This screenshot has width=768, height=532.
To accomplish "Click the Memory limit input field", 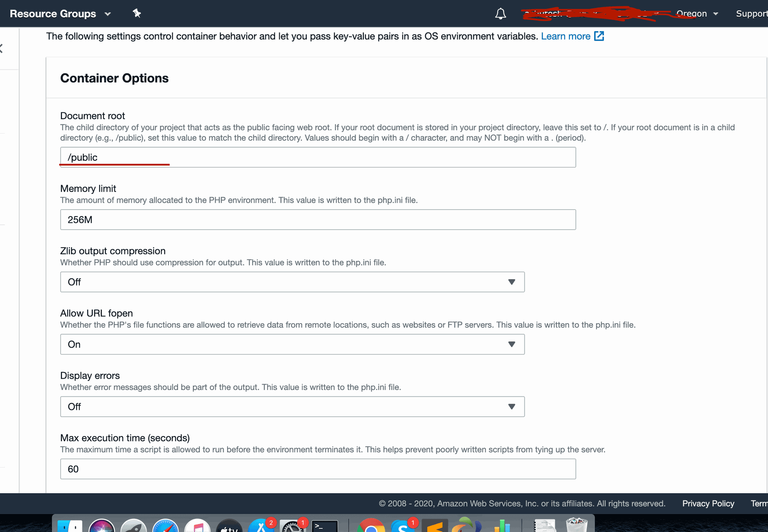I will coord(318,220).
